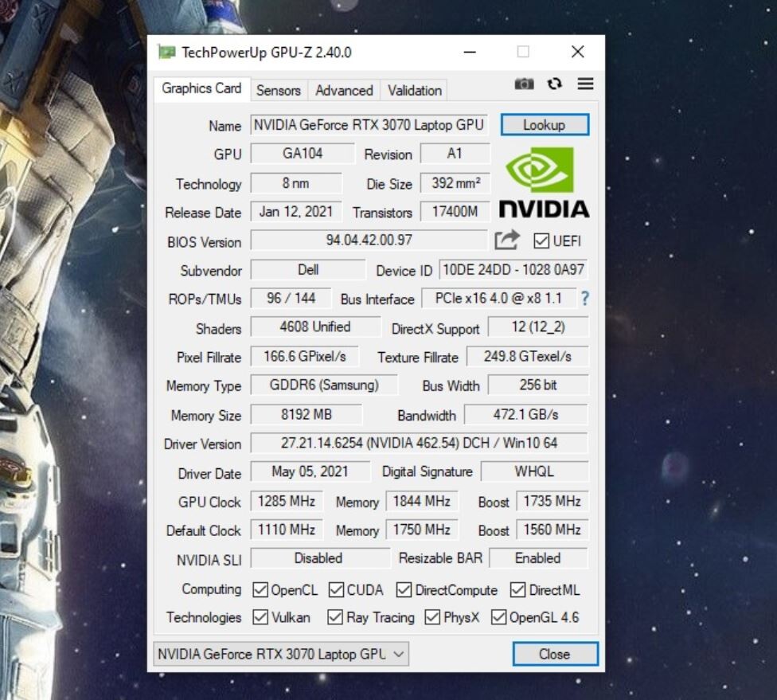Click the GPU field GA104

[303, 153]
